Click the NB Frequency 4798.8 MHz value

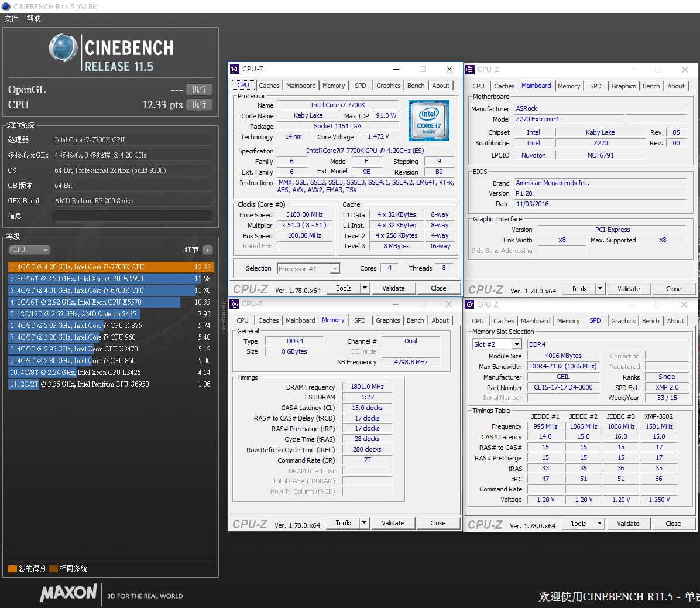(x=411, y=362)
